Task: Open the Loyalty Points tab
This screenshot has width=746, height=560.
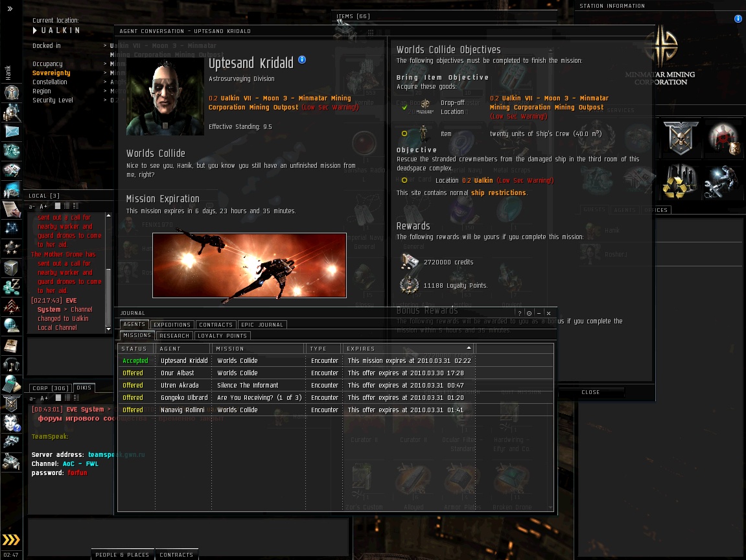Action: pos(222,336)
